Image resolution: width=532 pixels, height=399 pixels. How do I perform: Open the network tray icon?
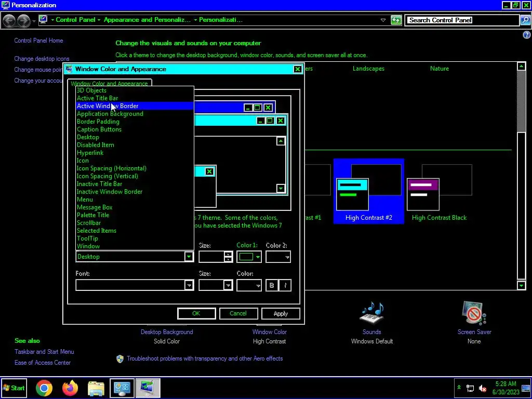point(470,388)
